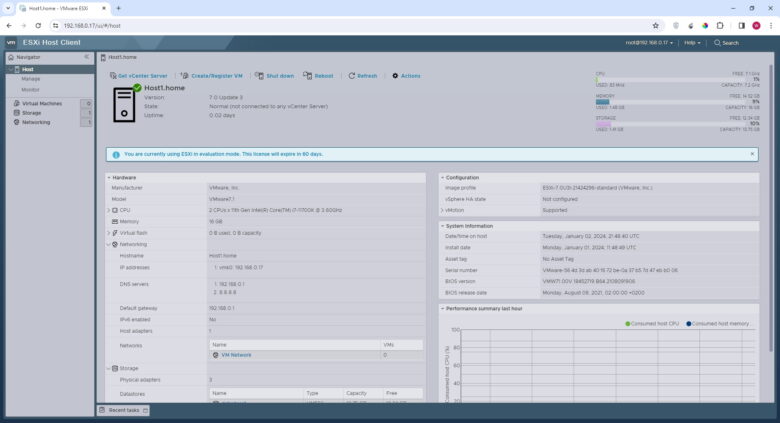Click the site information icon in address bar

[55, 26]
